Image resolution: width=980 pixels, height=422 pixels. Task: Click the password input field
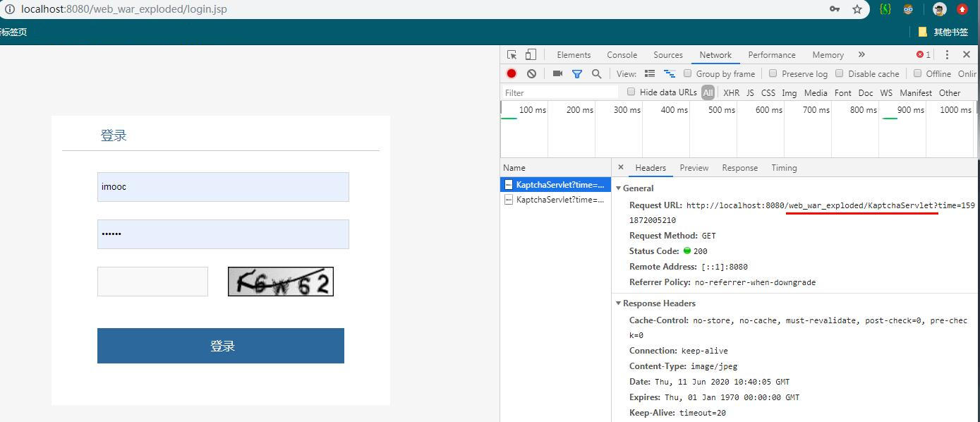[x=223, y=234]
